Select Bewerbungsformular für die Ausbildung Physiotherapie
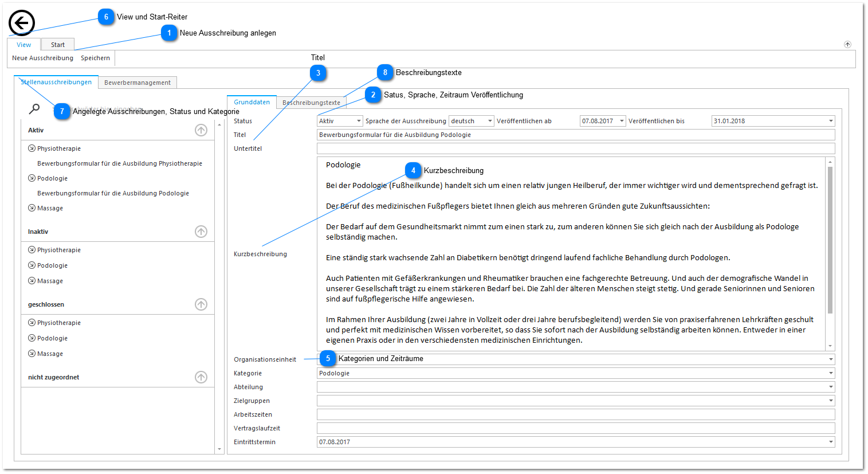This screenshot has height=474, width=868. [120, 163]
